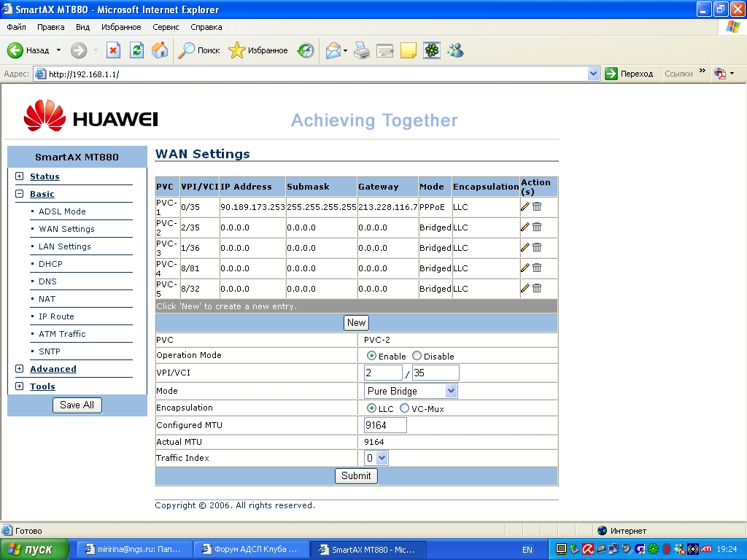
Task: Choose LLC encapsulation radio button
Action: pyautogui.click(x=371, y=408)
